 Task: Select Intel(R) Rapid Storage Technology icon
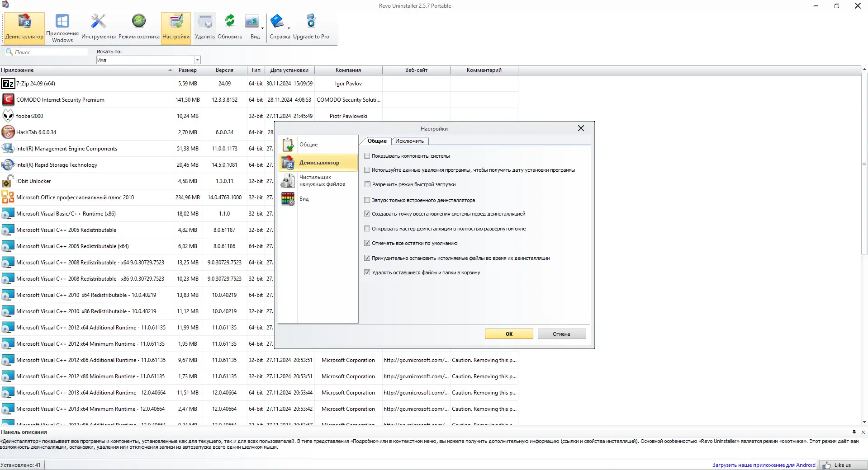(x=8, y=165)
